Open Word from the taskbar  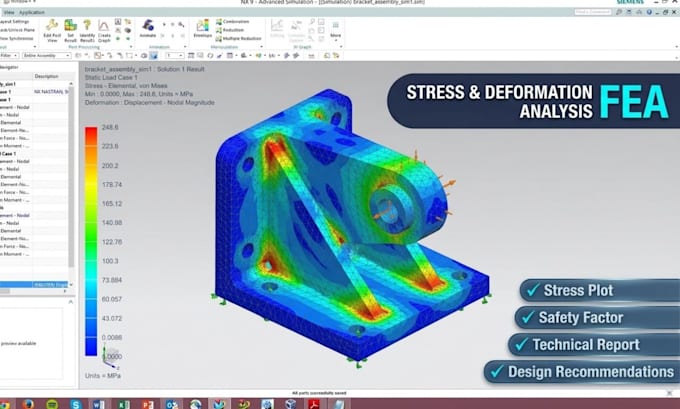click(x=98, y=404)
